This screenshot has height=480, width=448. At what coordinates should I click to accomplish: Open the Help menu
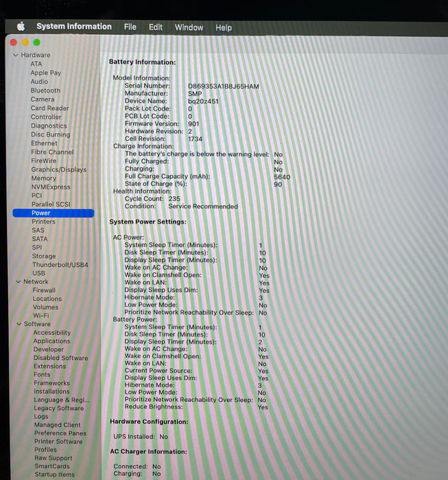[224, 28]
